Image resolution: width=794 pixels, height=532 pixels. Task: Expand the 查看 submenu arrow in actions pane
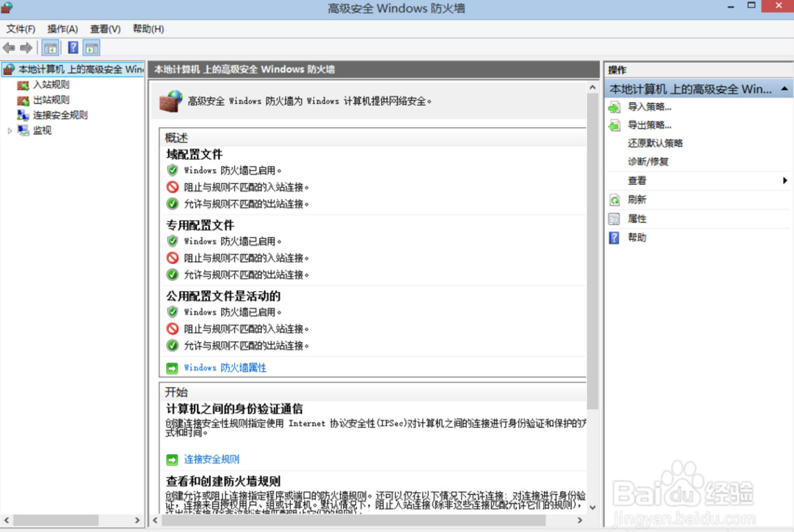[x=784, y=180]
